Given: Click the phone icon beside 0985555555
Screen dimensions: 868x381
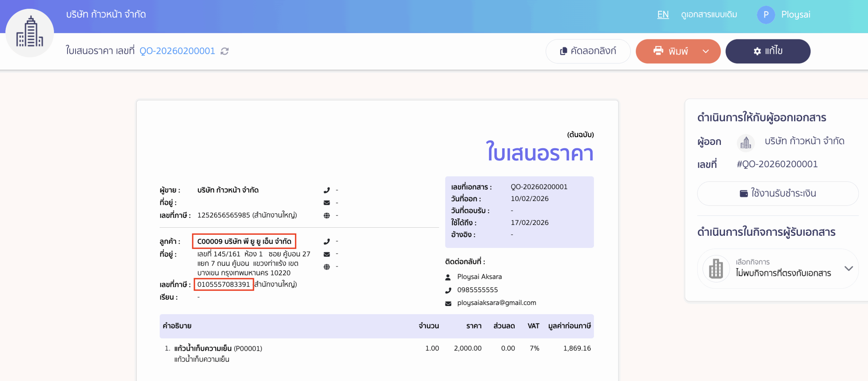Looking at the screenshot, I should click(448, 290).
